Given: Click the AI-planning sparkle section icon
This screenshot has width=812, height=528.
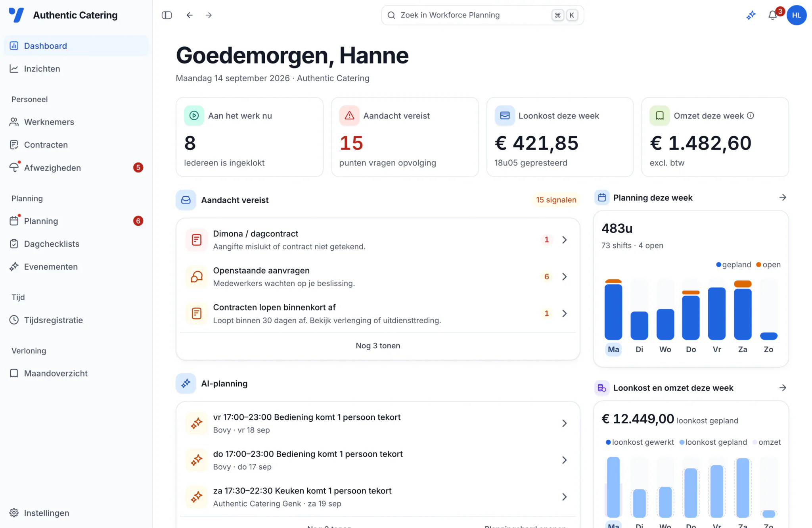Looking at the screenshot, I should (186, 383).
